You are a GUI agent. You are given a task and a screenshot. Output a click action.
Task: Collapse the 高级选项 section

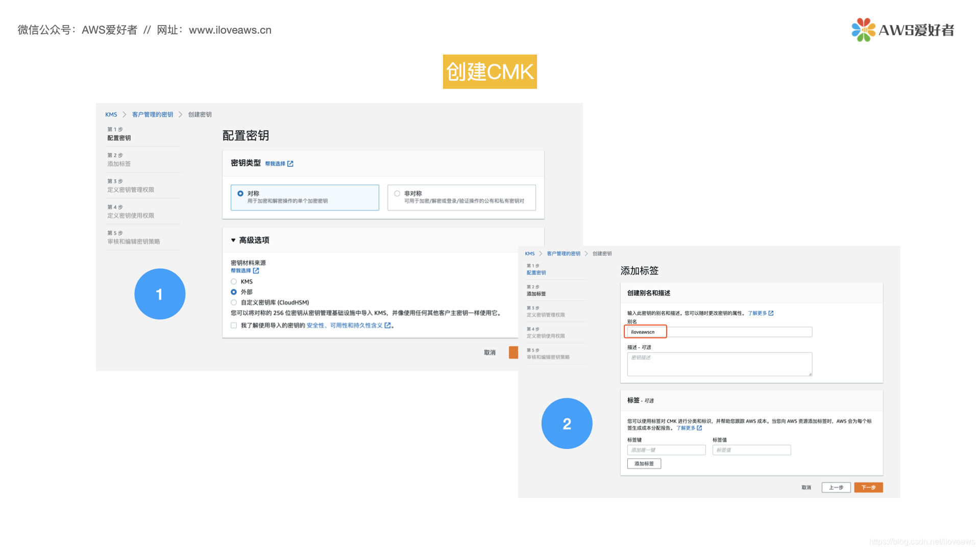[x=233, y=240]
